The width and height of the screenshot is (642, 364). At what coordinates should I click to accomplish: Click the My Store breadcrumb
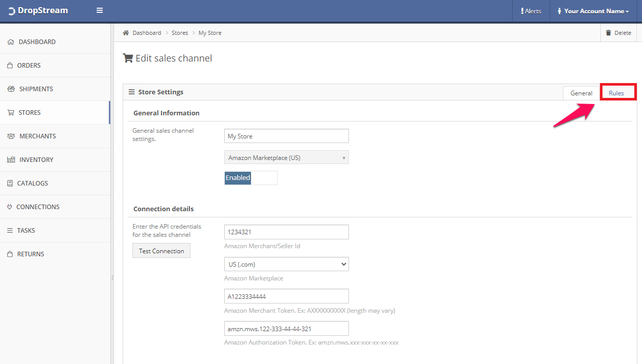(210, 33)
